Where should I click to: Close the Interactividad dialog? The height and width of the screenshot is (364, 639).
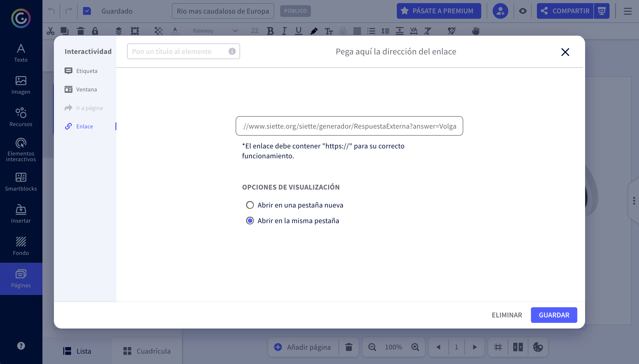tap(565, 52)
